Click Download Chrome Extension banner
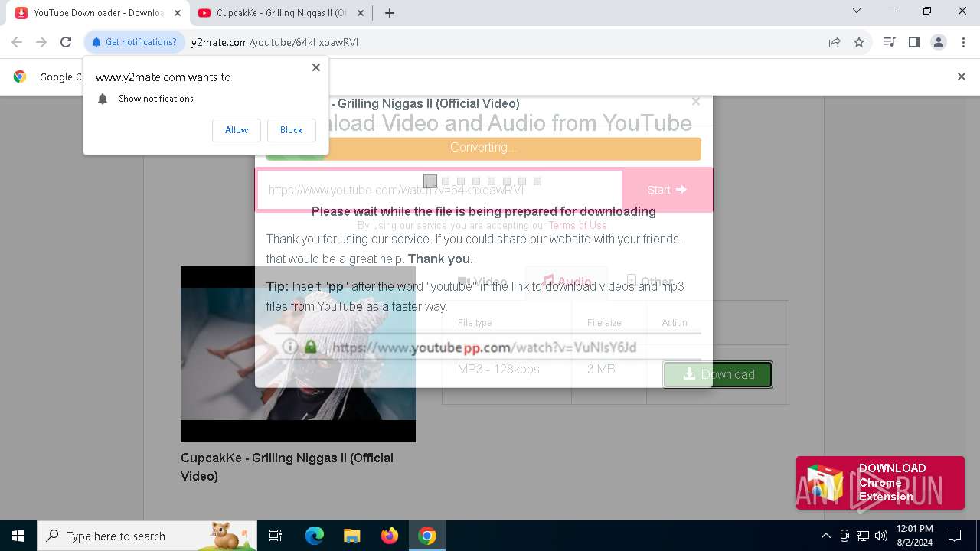 (880, 483)
